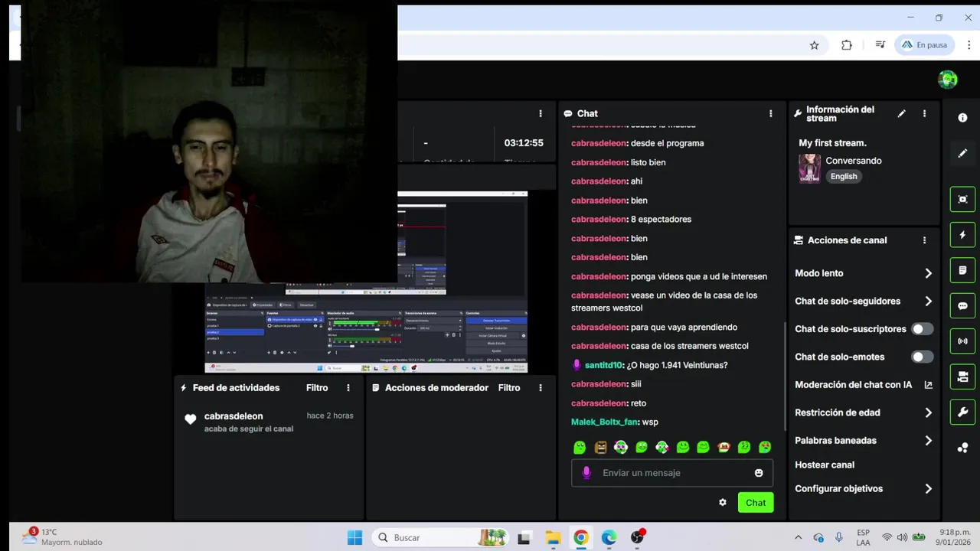Screen dimensions: 980x551
Task: Click the En pausa profile button
Action: point(925,45)
